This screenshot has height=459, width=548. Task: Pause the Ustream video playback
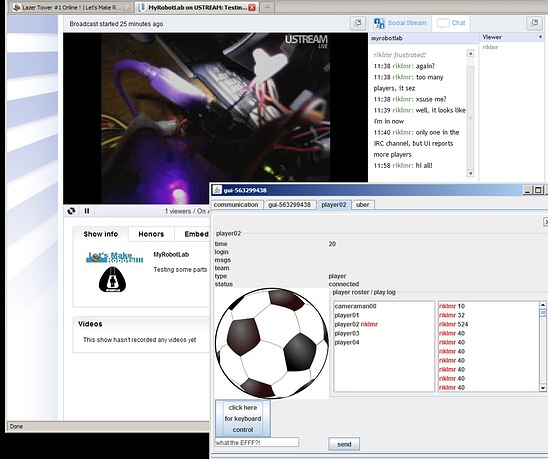pyautogui.click(x=87, y=211)
